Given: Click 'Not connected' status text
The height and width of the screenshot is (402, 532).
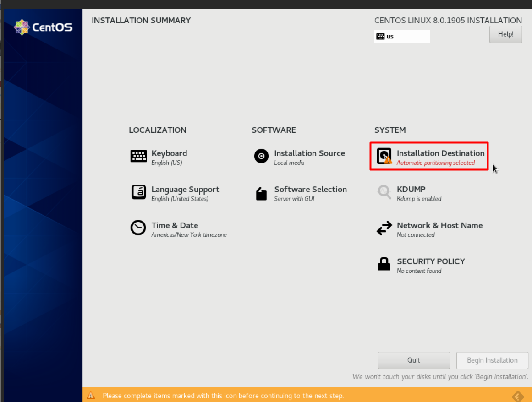Looking at the screenshot, I should 415,235.
